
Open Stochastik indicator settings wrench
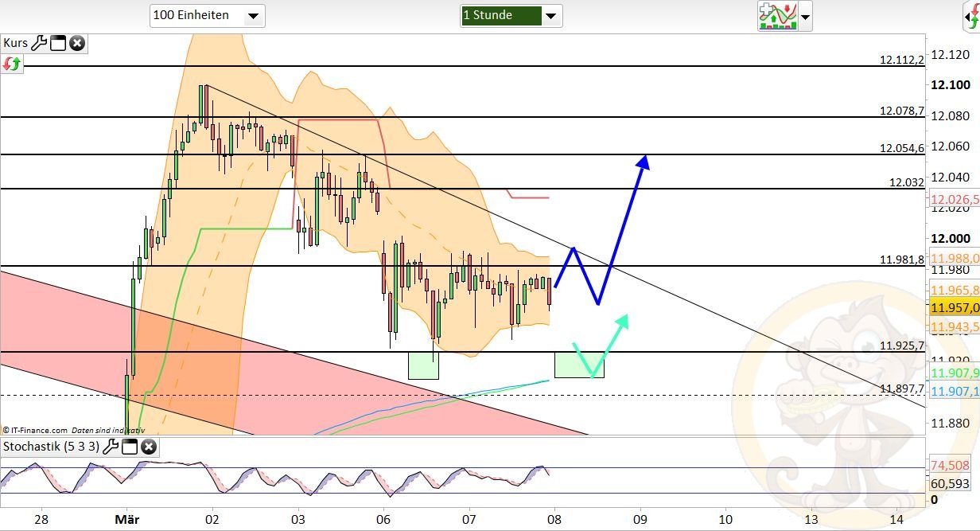pyautogui.click(x=111, y=447)
